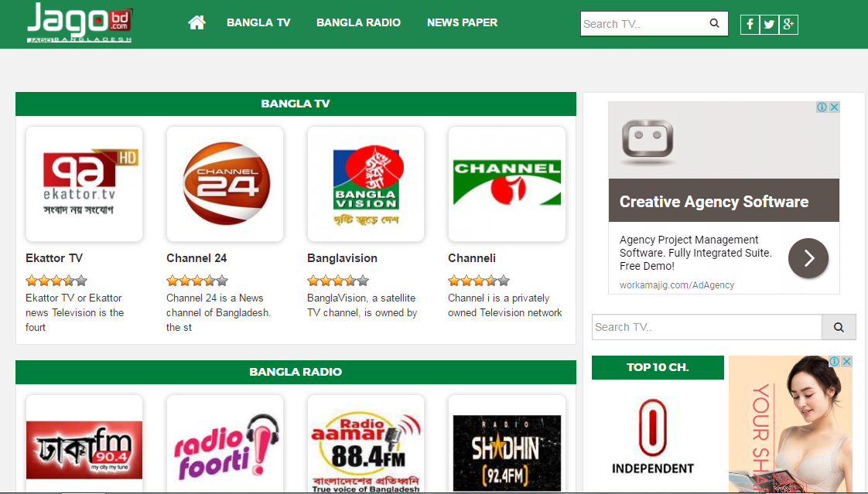The image size is (868, 494).
Task: Open ad info icon on Creative Agency ad
Action: [x=822, y=107]
